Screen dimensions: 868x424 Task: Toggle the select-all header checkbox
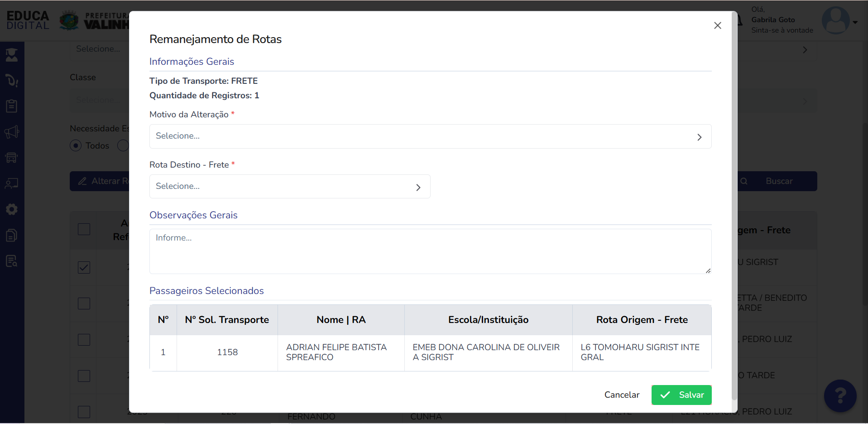coord(84,229)
